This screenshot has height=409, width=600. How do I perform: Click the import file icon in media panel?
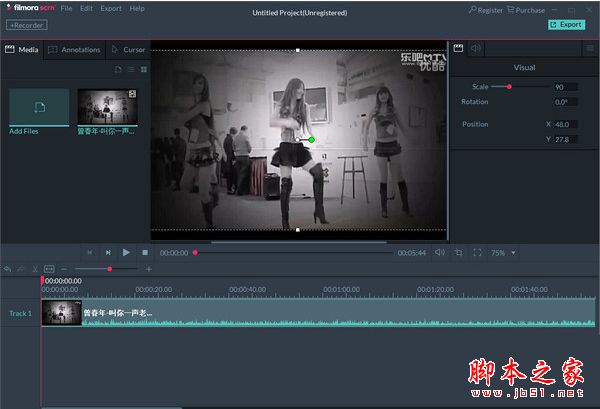click(x=118, y=69)
